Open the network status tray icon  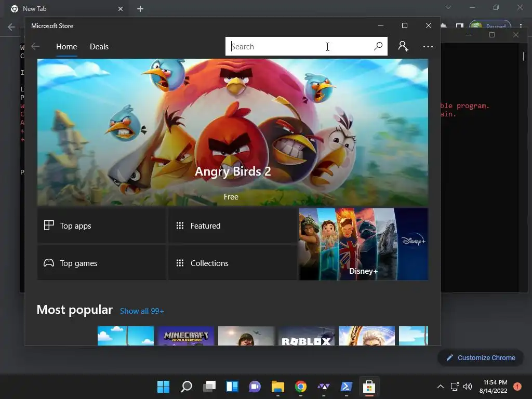point(455,387)
